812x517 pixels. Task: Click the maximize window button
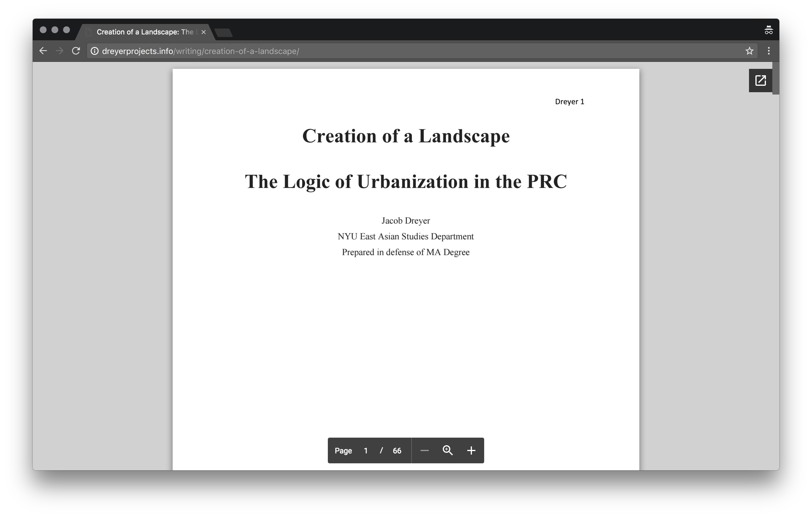tap(66, 30)
